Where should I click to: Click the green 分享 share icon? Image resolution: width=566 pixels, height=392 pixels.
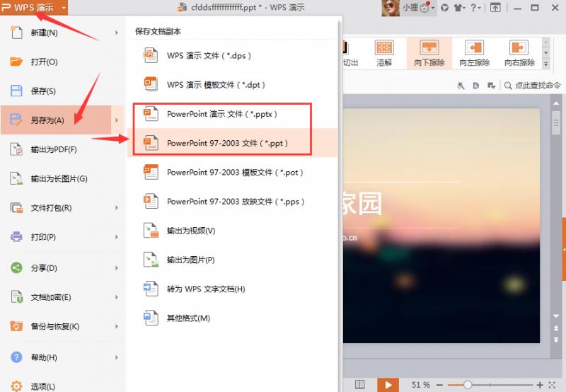[16, 267]
